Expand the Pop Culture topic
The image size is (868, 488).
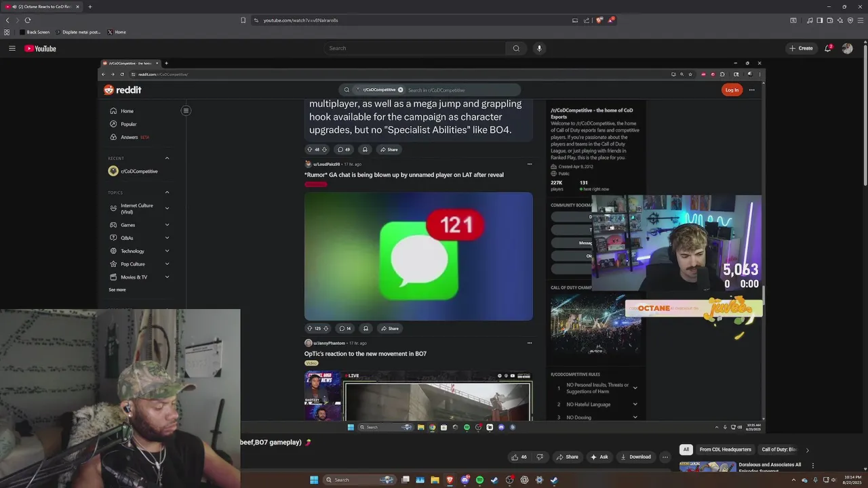[x=167, y=264]
